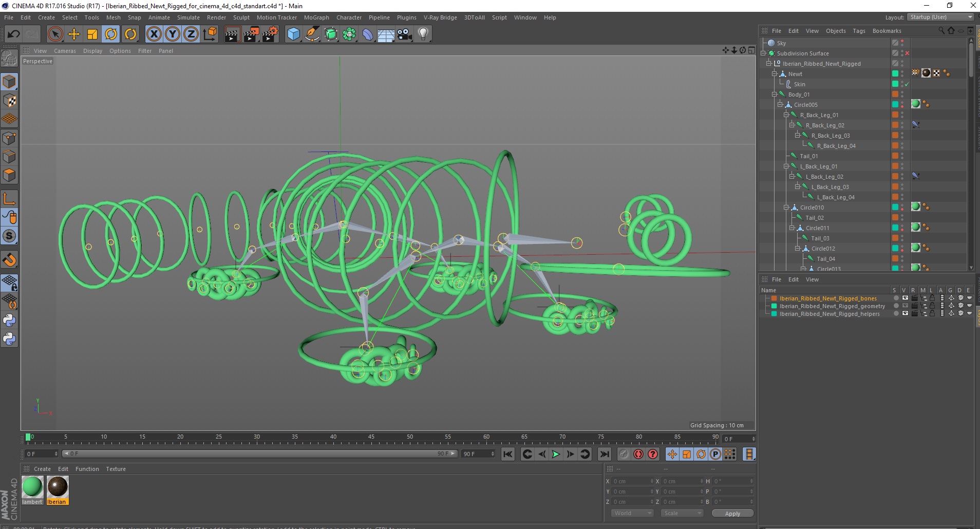Play animation forwards

[x=556, y=454]
